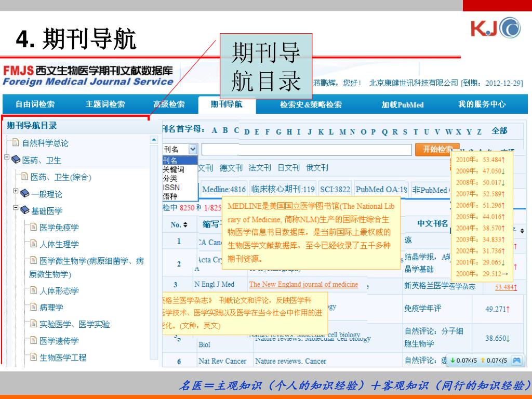Open the 非PubMed tab

pyautogui.click(x=431, y=190)
